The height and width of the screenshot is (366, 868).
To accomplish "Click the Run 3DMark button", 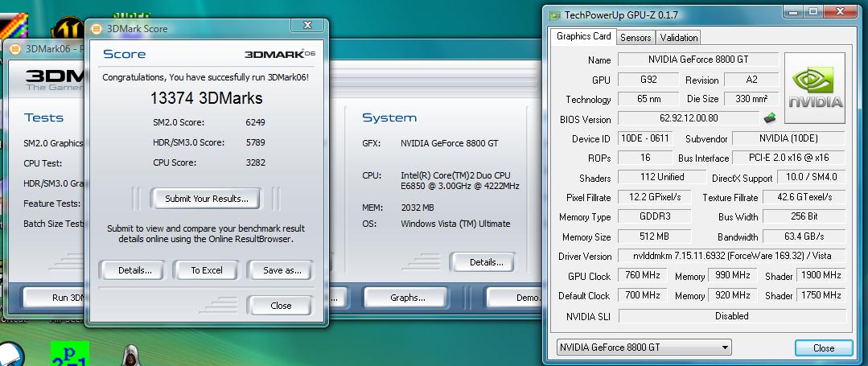I will coord(54,298).
